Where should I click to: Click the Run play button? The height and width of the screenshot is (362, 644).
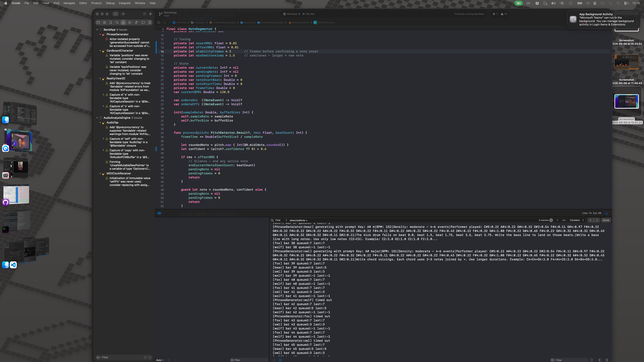coord(151,14)
